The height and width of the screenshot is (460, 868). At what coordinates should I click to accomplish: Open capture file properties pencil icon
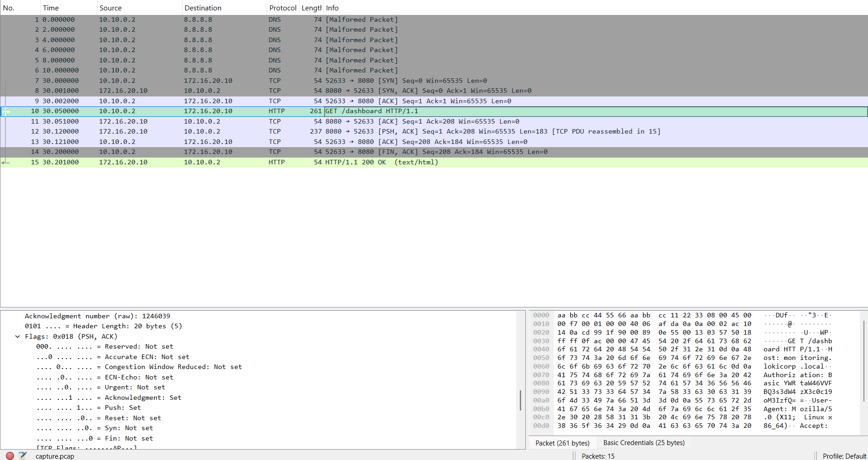(x=23, y=455)
